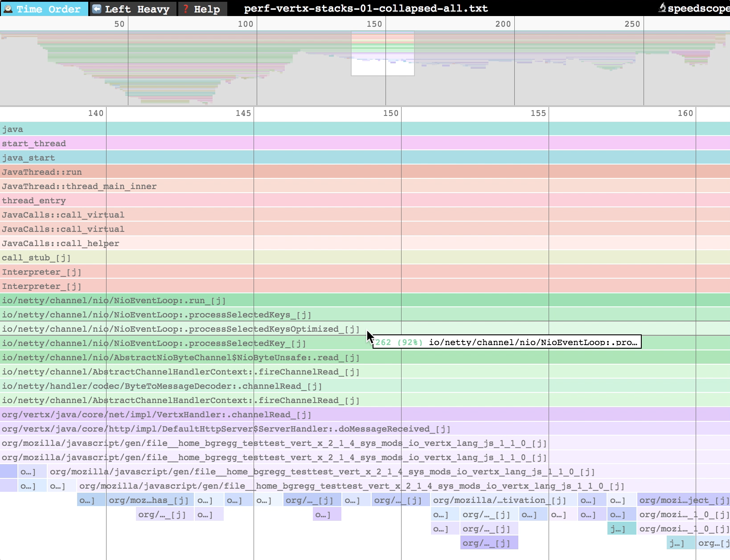Select the start_thread frame
The height and width of the screenshot is (560, 730).
[365, 143]
